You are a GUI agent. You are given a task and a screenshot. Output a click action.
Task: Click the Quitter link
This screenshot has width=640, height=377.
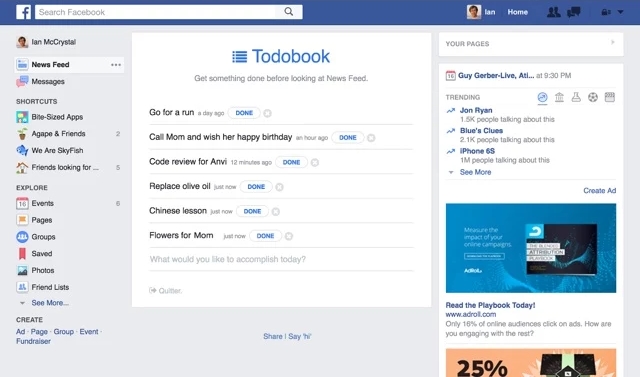[x=166, y=291]
